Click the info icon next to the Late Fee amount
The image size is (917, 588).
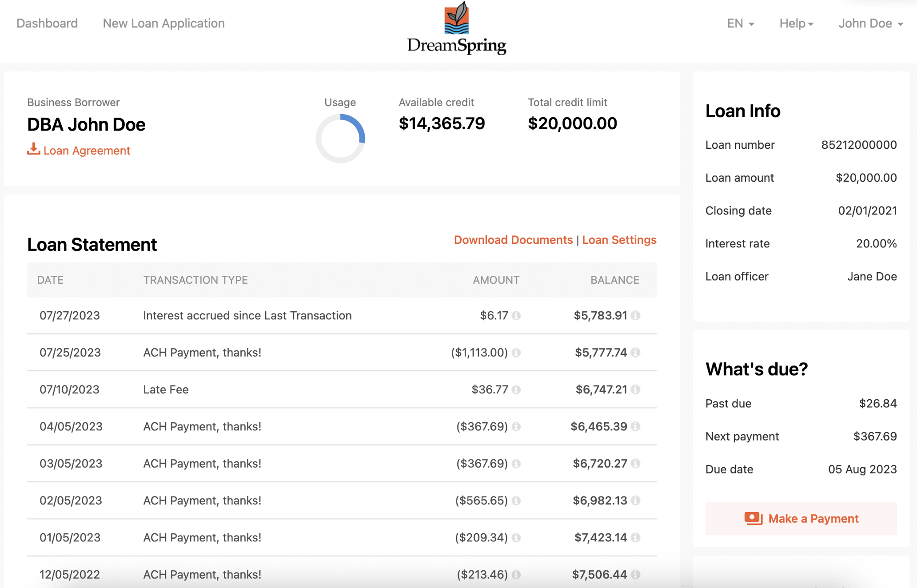click(516, 390)
